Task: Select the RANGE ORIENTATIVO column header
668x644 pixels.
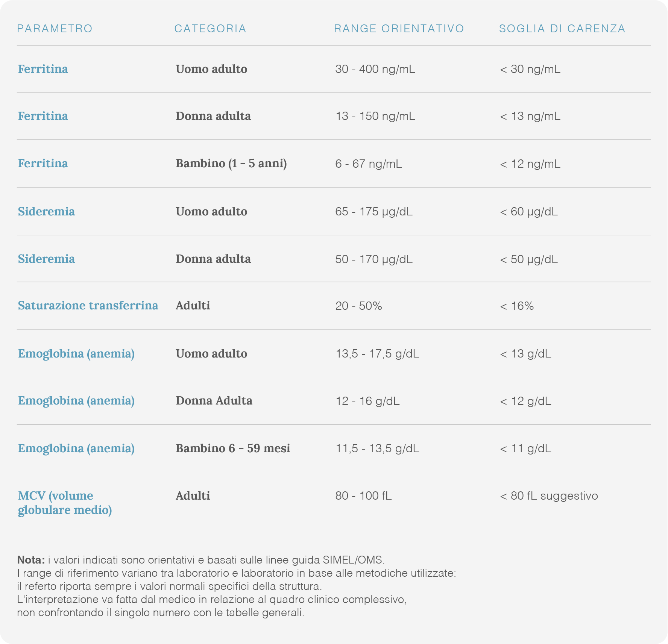Action: [x=399, y=29]
